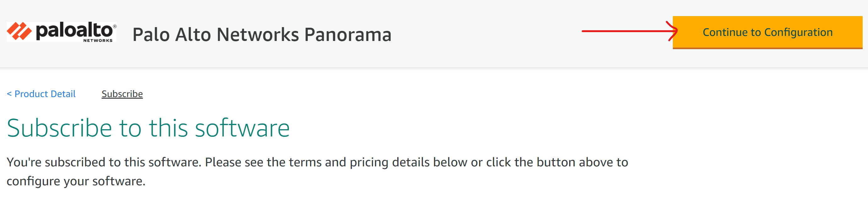Click the "You're subscribed to this software" sentence
Image resolution: width=868 pixels, height=208 pixels.
point(104,162)
